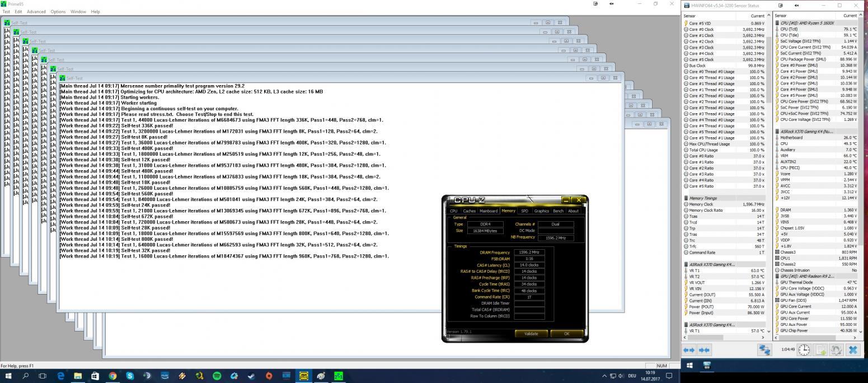Click Windows Start button on main taskbar
This screenshot has width=868, height=383.
pyautogui.click(x=9, y=376)
